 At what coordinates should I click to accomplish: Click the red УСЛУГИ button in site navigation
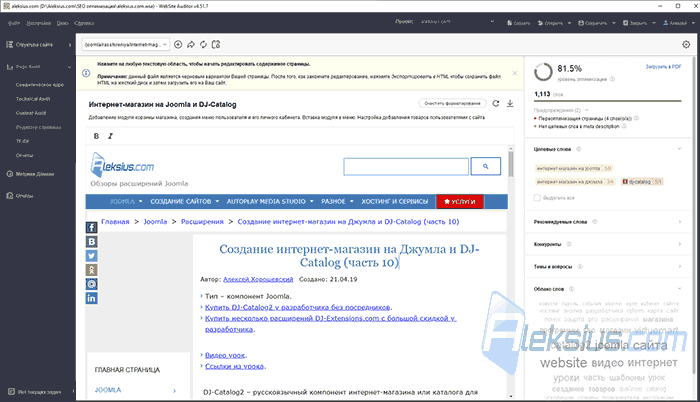tap(460, 201)
